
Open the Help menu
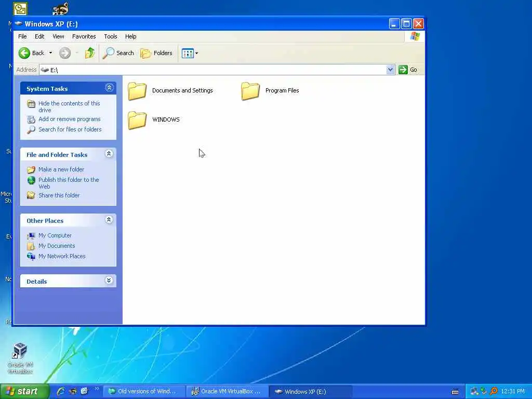coord(130,36)
